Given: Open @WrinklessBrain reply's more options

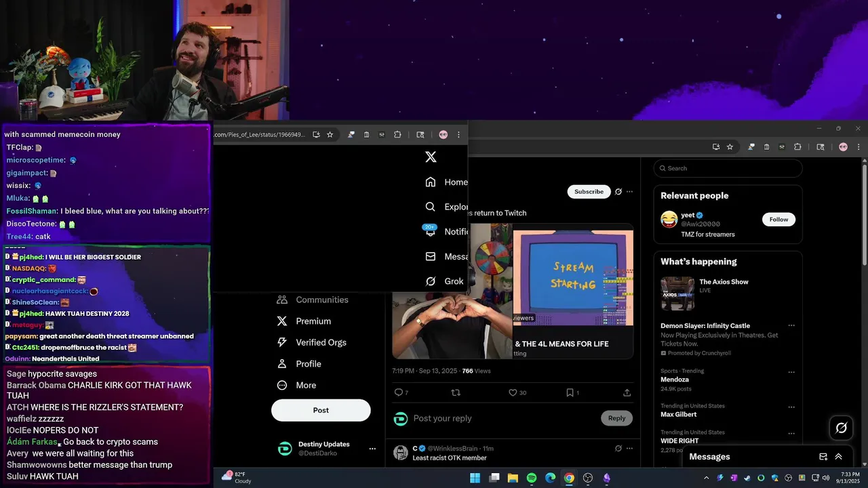Looking at the screenshot, I should [630, 448].
